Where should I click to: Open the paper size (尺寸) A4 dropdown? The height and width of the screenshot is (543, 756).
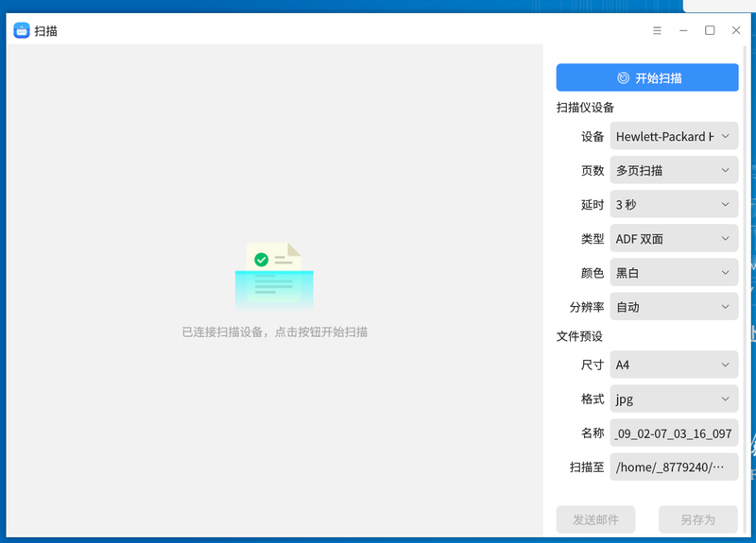[674, 365]
